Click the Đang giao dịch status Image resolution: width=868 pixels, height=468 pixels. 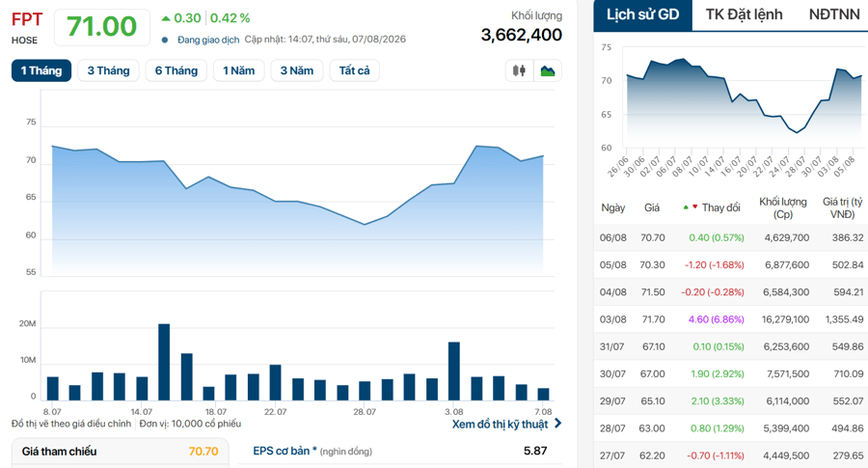(x=208, y=40)
